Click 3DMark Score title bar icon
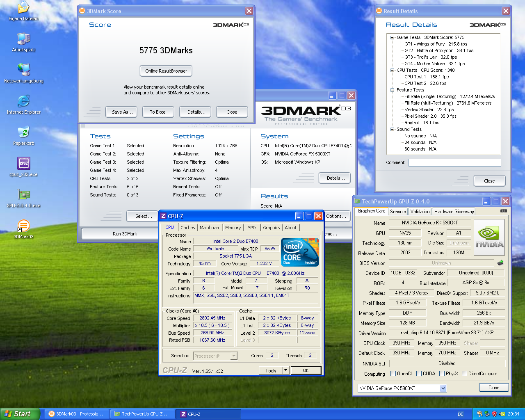This screenshot has width=525, height=420. pyautogui.click(x=82, y=11)
